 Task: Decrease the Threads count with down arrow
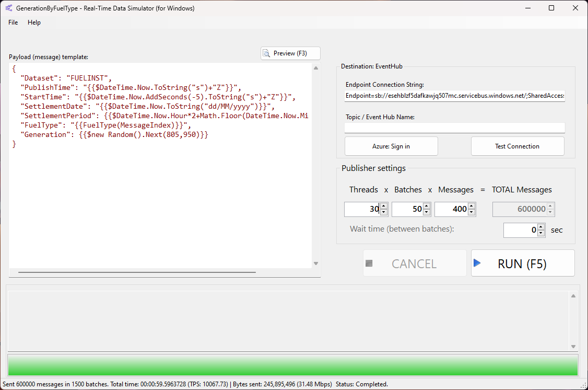tap(384, 212)
